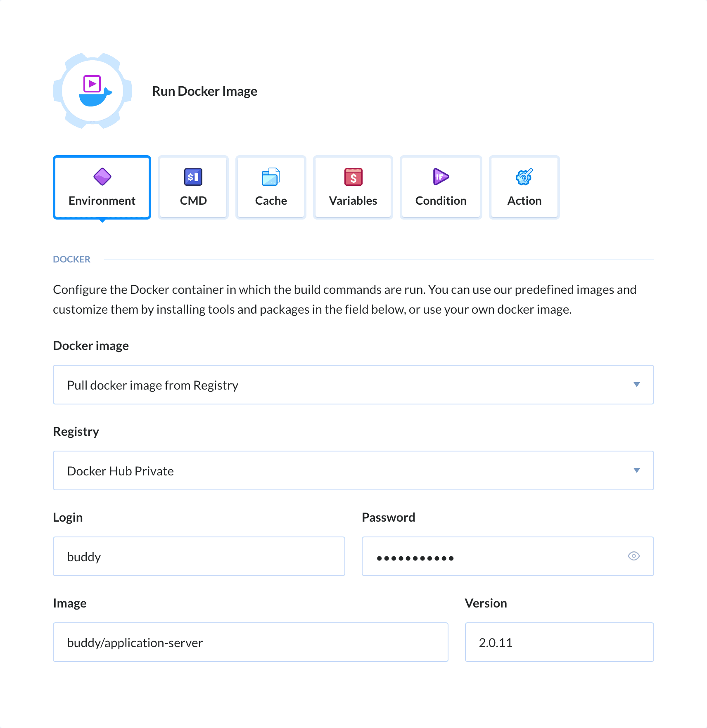Click the Action wrench icon
Screen dimensions: 707x728
pyautogui.click(x=524, y=177)
